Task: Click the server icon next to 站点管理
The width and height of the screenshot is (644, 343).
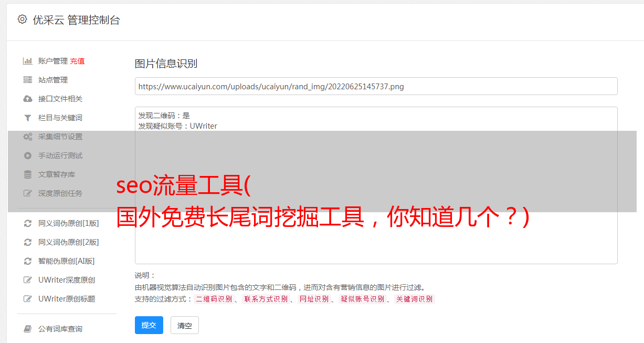Action: [x=28, y=80]
